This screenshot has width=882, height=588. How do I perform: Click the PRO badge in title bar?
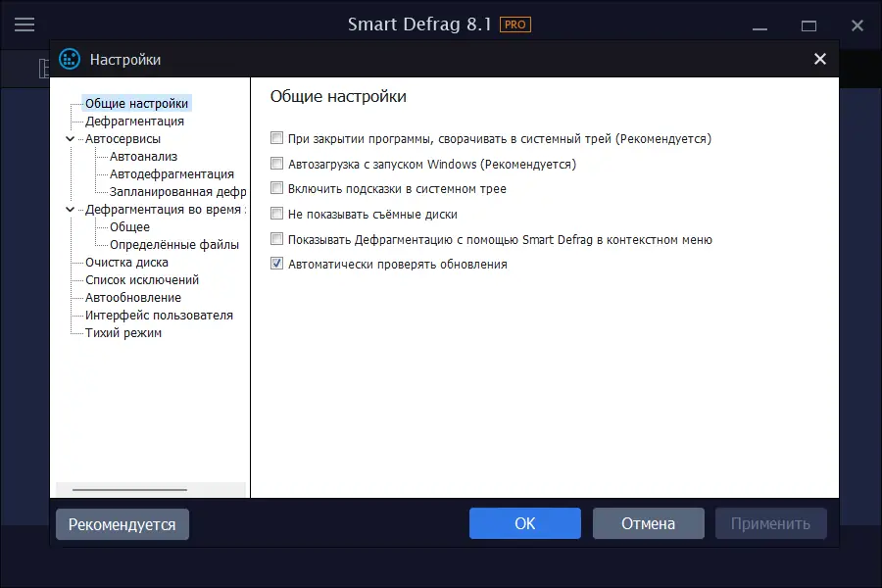[514, 24]
